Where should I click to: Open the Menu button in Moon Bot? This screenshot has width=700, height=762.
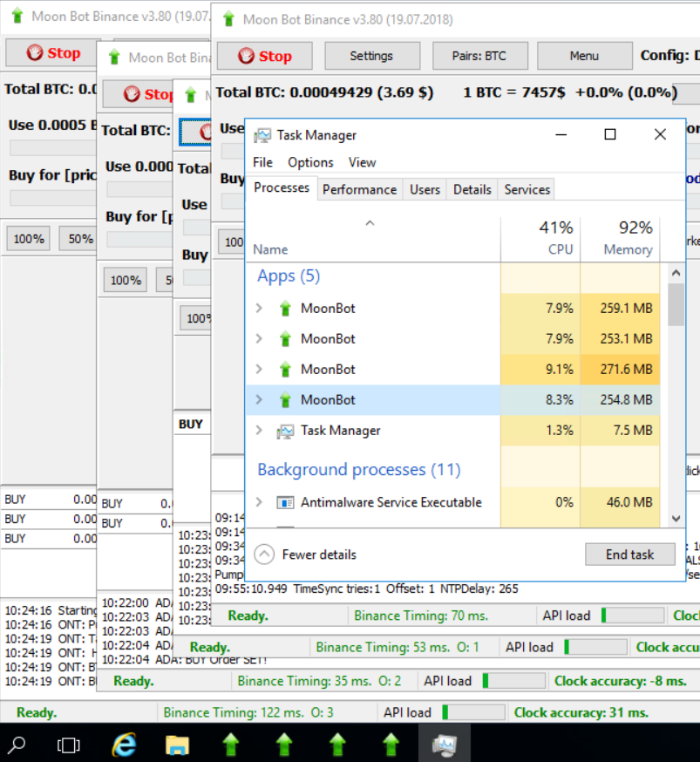[x=584, y=56]
